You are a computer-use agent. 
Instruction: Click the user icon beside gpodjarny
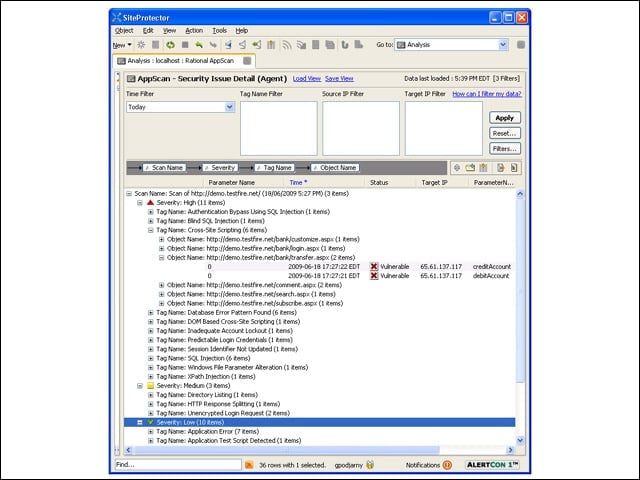pyautogui.click(x=370, y=464)
